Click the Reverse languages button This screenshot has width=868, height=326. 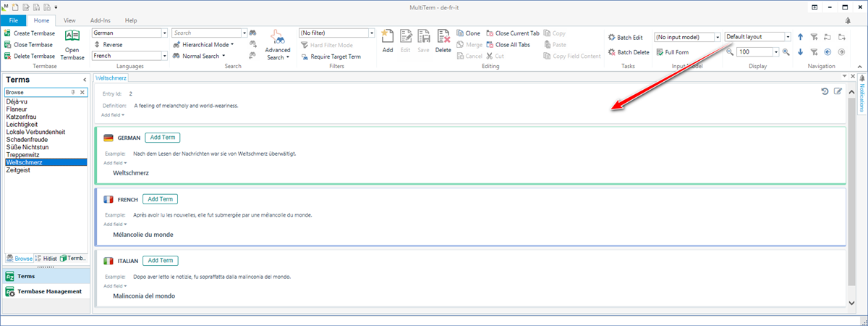[x=108, y=44]
